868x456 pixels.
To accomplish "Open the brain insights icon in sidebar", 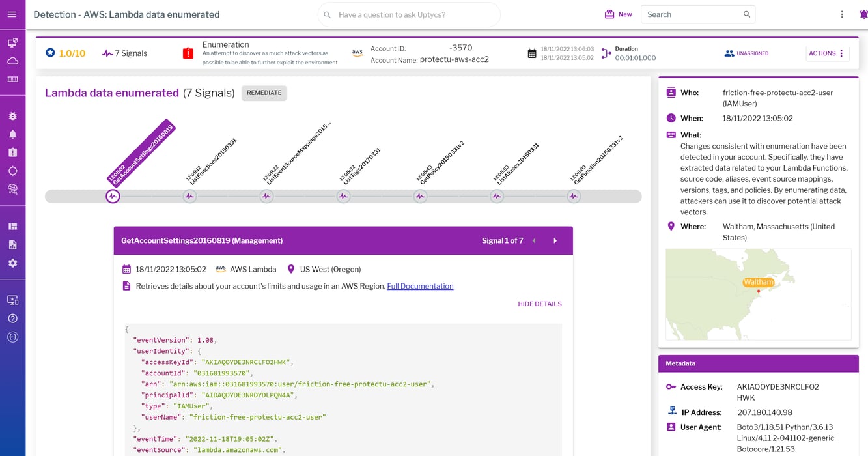I will (12, 189).
